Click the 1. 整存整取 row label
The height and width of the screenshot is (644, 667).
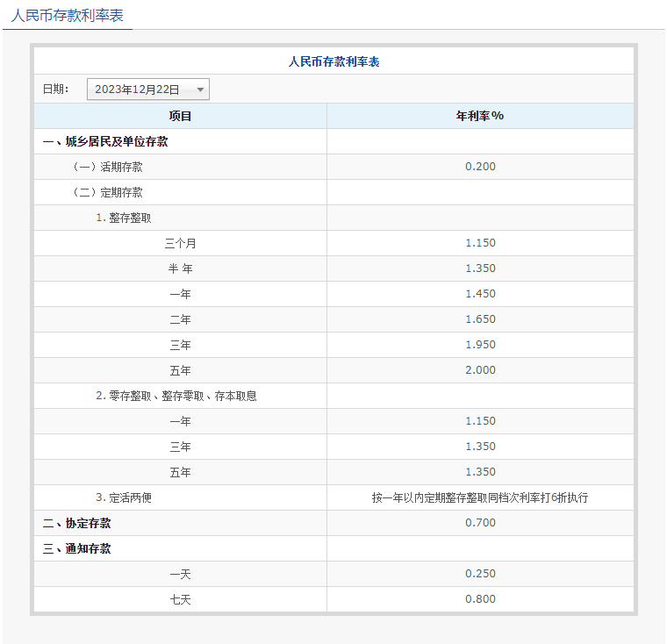[124, 218]
